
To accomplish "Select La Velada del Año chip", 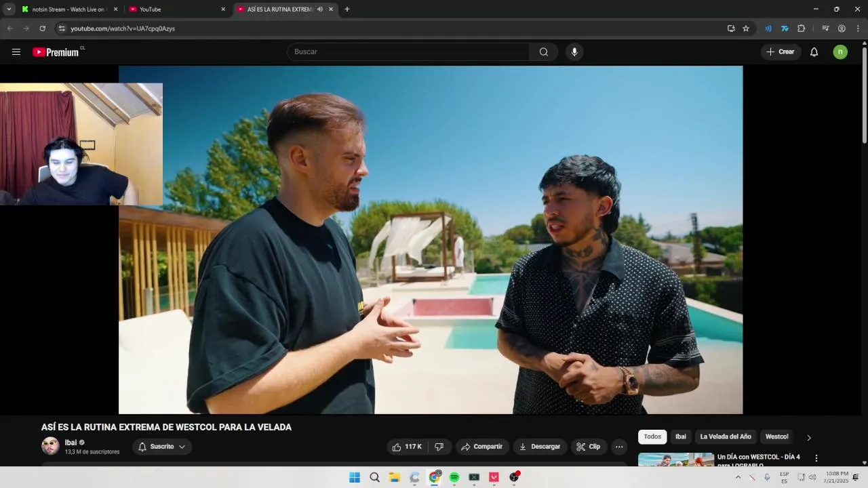I will (726, 437).
